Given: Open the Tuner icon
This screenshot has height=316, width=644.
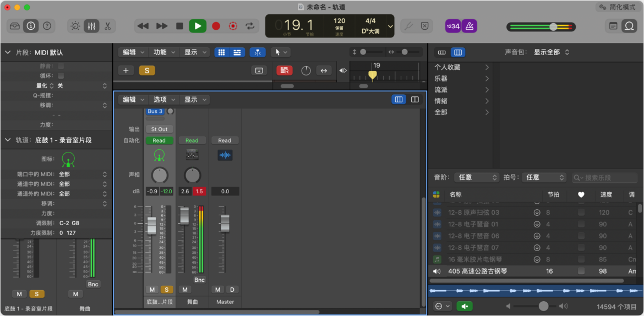Looking at the screenshot, I should point(408,26).
